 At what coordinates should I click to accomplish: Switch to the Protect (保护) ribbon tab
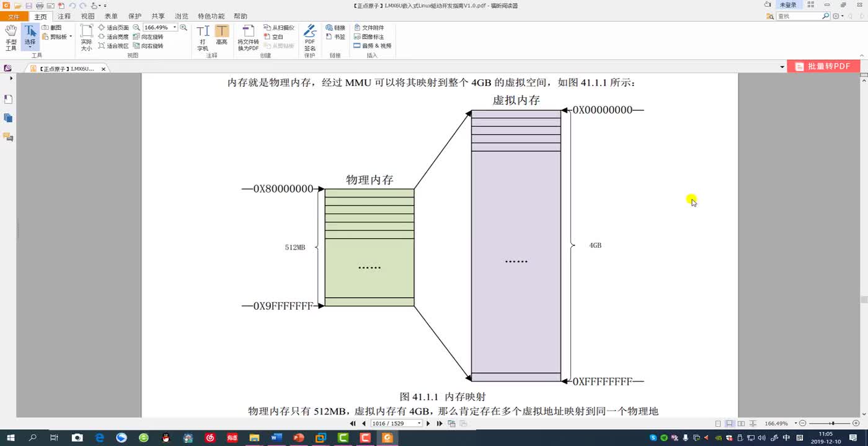pos(135,17)
